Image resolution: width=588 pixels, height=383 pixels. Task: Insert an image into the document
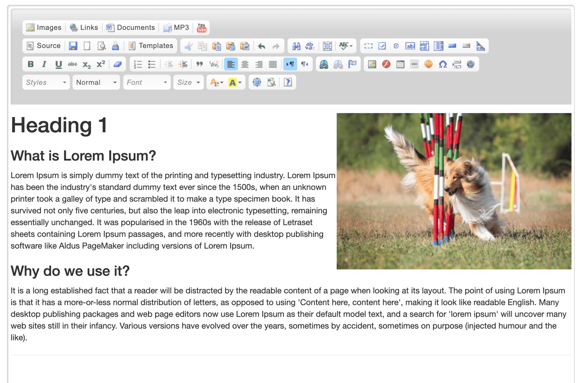(x=372, y=64)
